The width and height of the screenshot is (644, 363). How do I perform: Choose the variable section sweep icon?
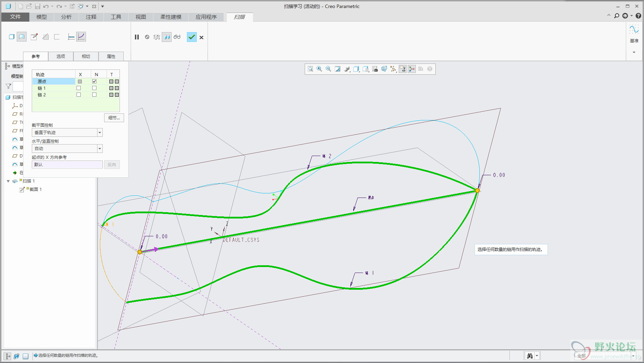(81, 37)
